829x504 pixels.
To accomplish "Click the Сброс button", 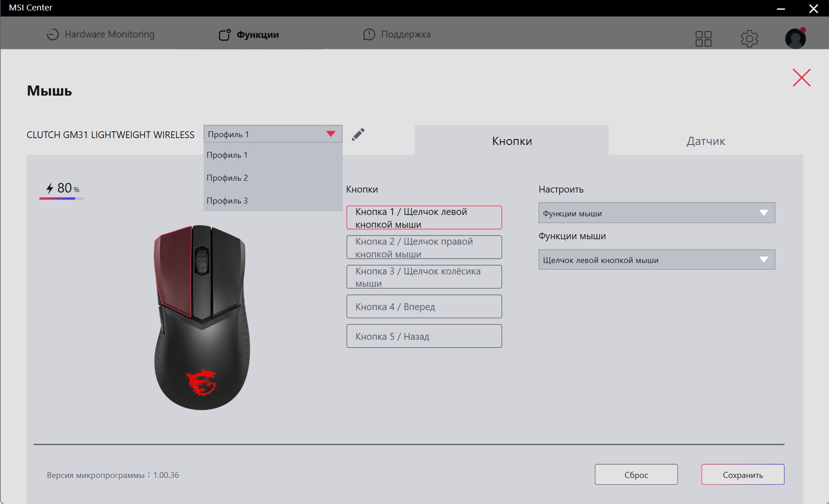I will (636, 475).
